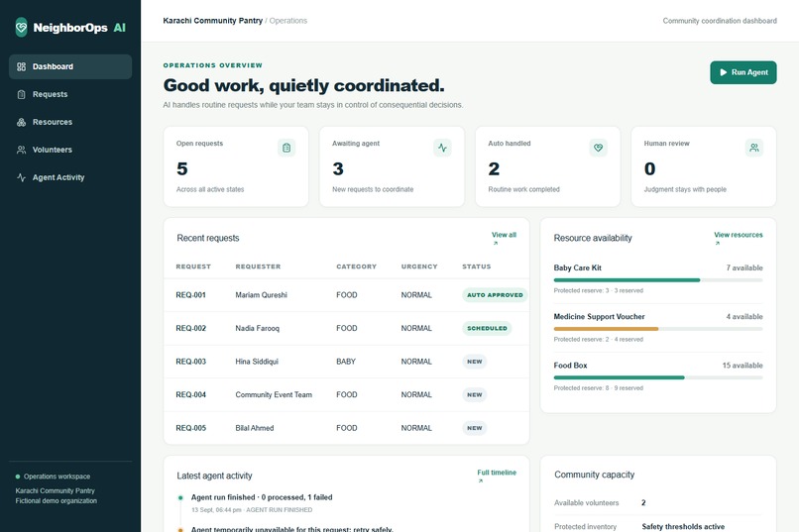Image resolution: width=799 pixels, height=532 pixels.
Task: Click the Requests clipboard icon in sidebar
Action: tap(22, 94)
